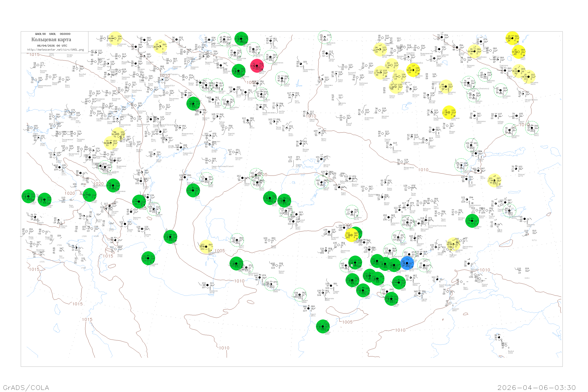Click the Уфа station plot
Screen dimensions: 588x392
271,41
